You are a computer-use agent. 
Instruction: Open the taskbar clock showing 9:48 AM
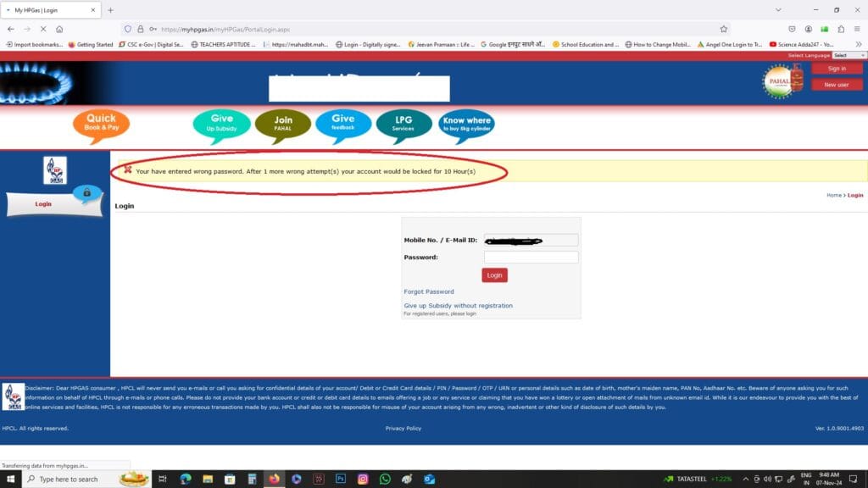829,480
